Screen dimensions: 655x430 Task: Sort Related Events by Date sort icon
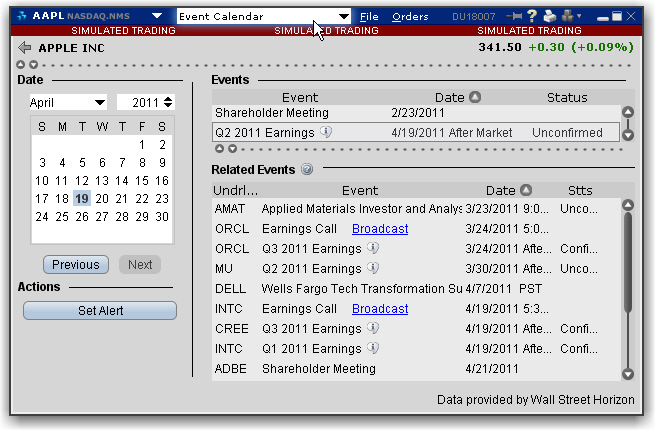click(x=526, y=190)
